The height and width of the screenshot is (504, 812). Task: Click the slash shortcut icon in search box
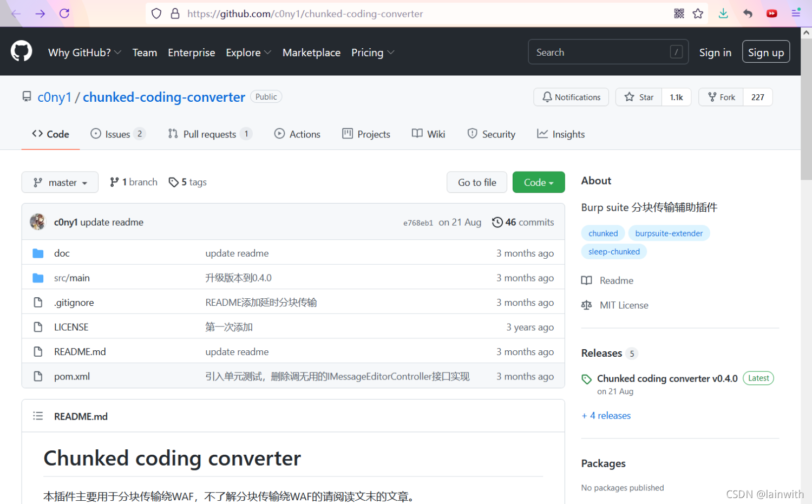pyautogui.click(x=676, y=52)
